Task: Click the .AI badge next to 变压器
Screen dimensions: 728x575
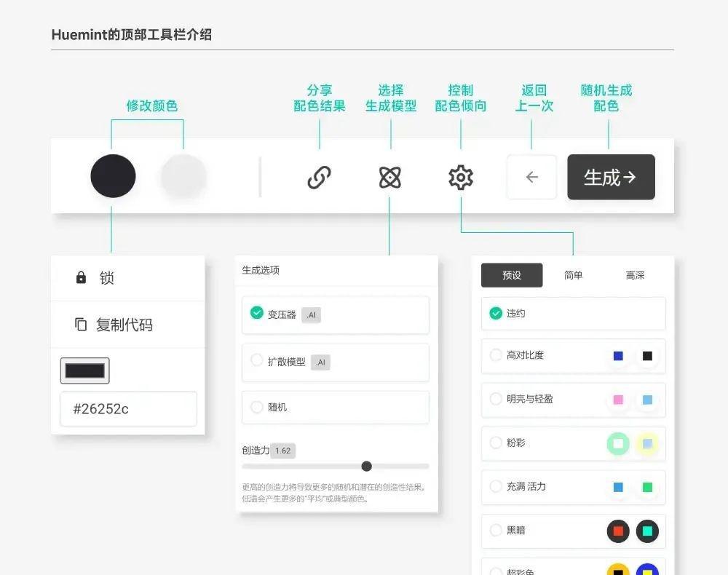Action: pyautogui.click(x=311, y=315)
